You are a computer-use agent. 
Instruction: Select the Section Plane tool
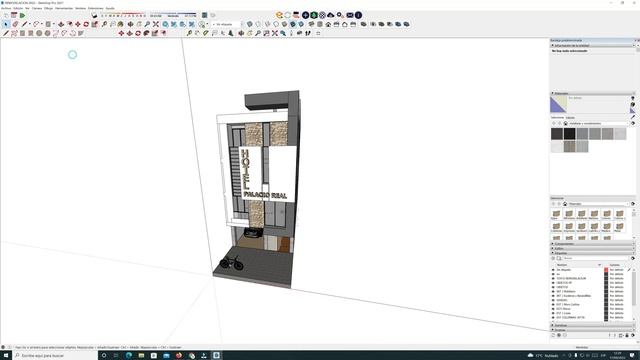[x=318, y=33]
